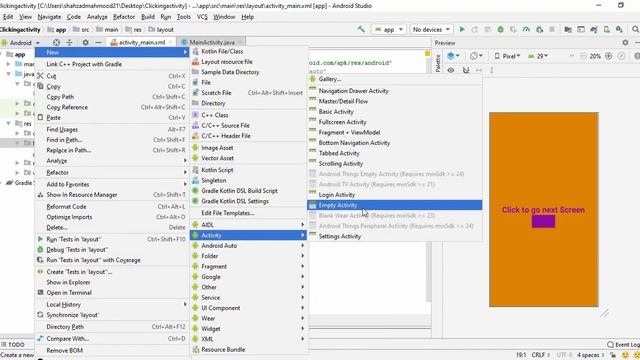Screen dimensions: 640x360
Task: Open the VCS menu
Action: point(202,17)
